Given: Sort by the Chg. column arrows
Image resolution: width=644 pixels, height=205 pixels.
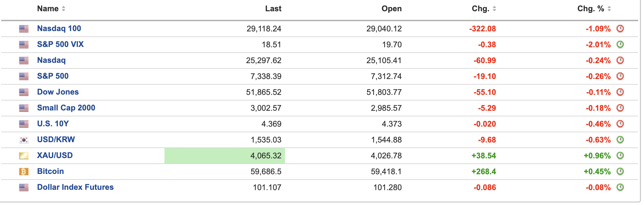Looking at the screenshot, I should click(x=494, y=9).
